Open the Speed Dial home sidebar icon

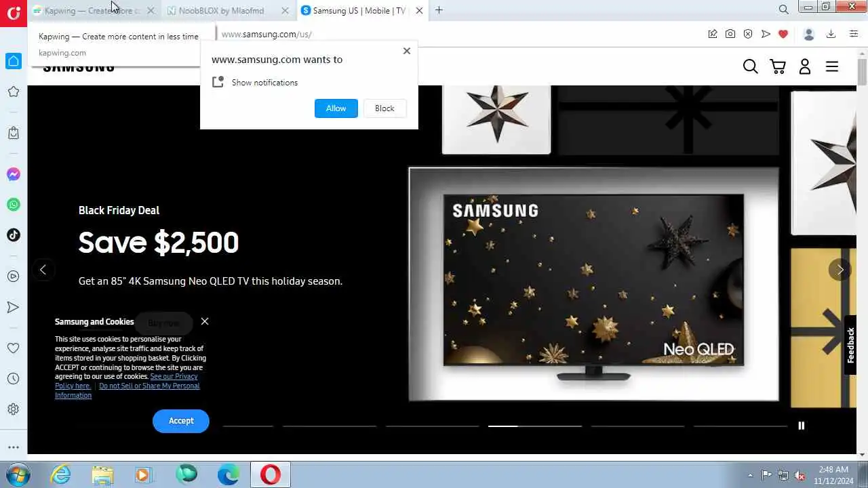tap(13, 61)
